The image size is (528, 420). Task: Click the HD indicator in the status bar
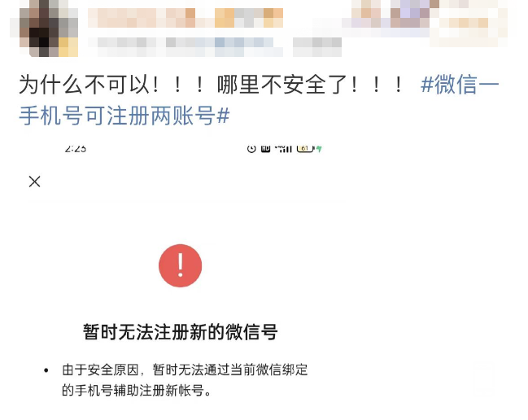pyautogui.click(x=266, y=148)
